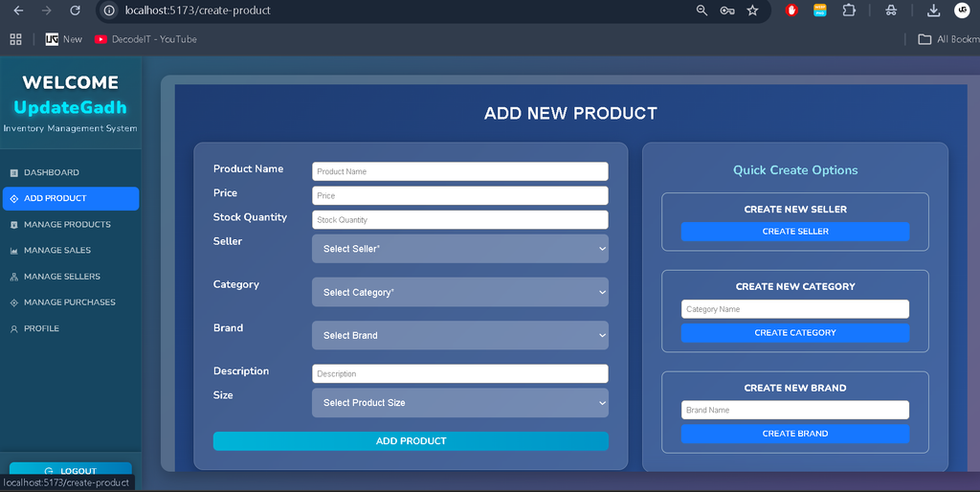Image resolution: width=980 pixels, height=492 pixels.
Task: Reload the page with the refresh icon
Action: coord(75,11)
